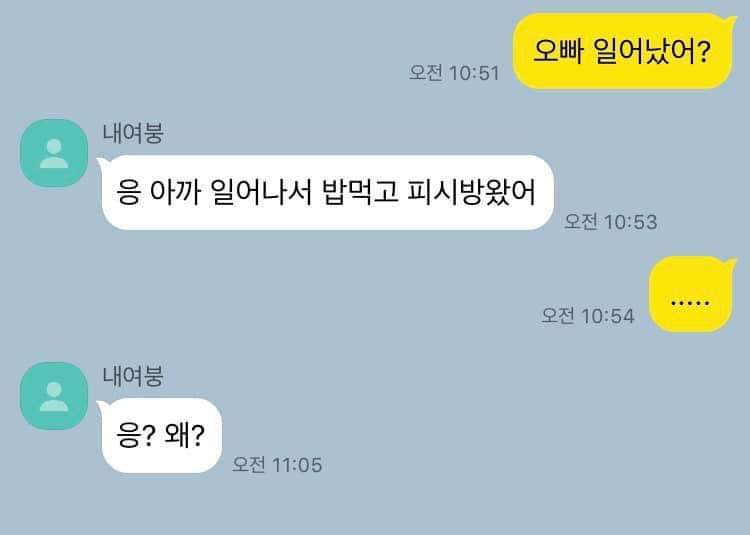
Task: Open the profile avatar beside the "응? 왜?" reply
Action: coord(54,396)
